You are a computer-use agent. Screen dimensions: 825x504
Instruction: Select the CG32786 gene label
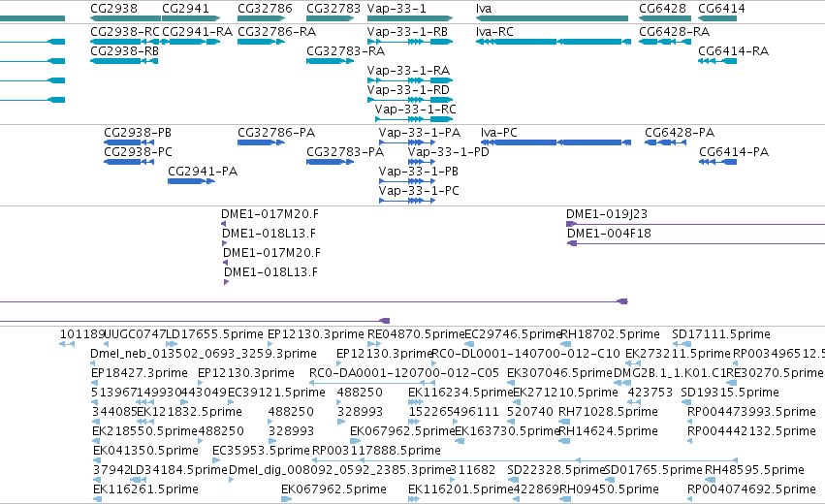click(x=265, y=9)
